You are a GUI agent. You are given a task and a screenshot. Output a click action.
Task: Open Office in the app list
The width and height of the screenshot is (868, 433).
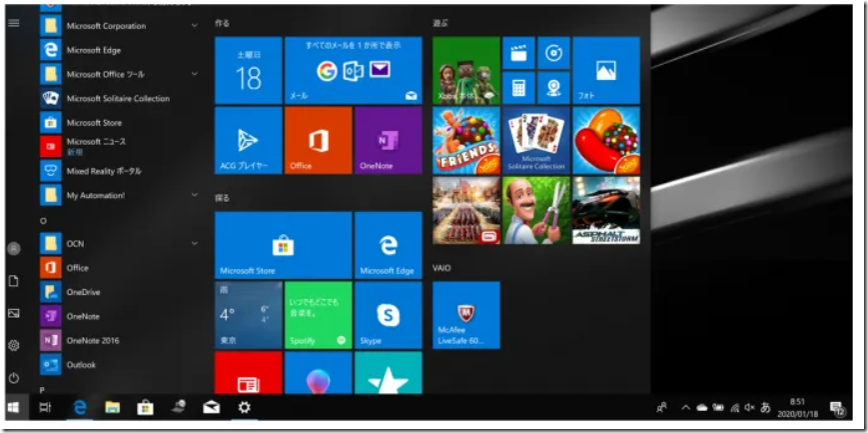pos(120,268)
